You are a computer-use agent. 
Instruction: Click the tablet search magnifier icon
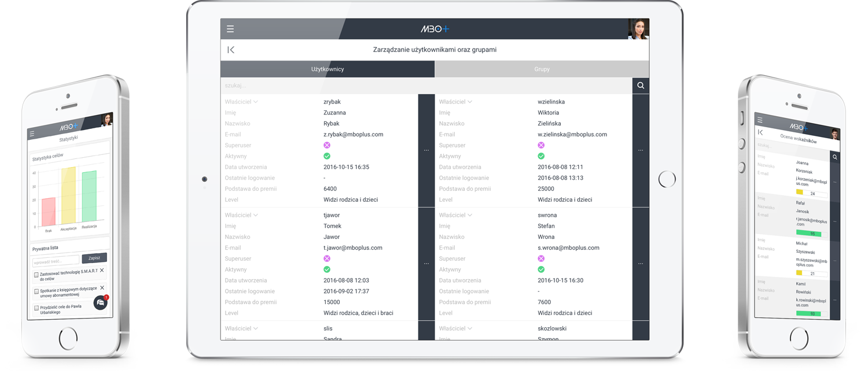tap(640, 86)
